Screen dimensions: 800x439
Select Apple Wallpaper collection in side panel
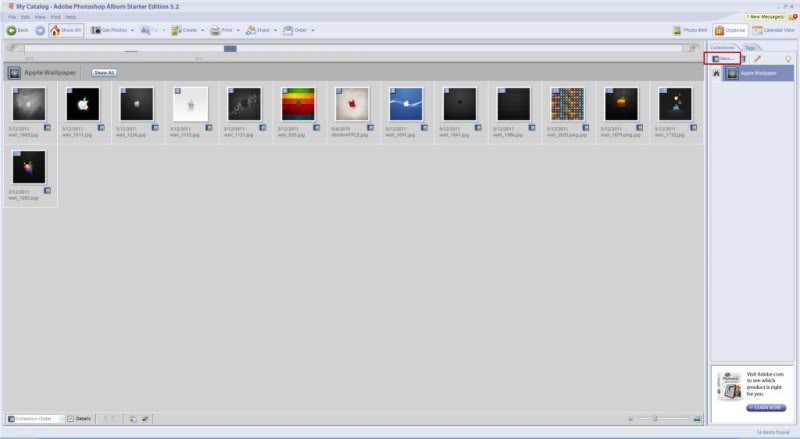tap(758, 74)
